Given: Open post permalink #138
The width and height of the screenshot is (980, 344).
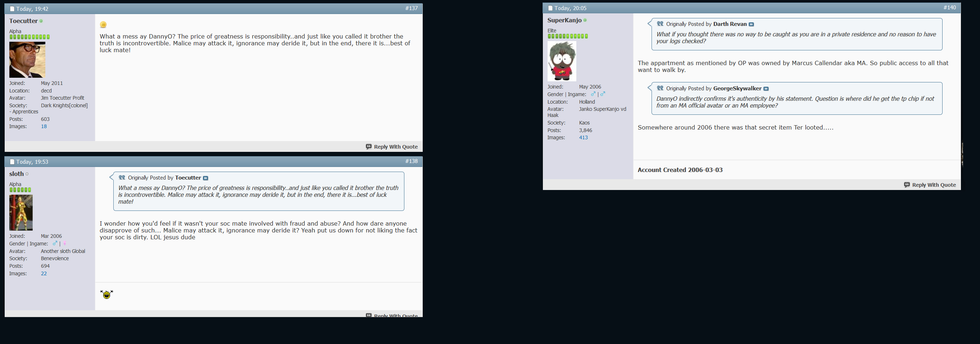Looking at the screenshot, I should (411, 161).
